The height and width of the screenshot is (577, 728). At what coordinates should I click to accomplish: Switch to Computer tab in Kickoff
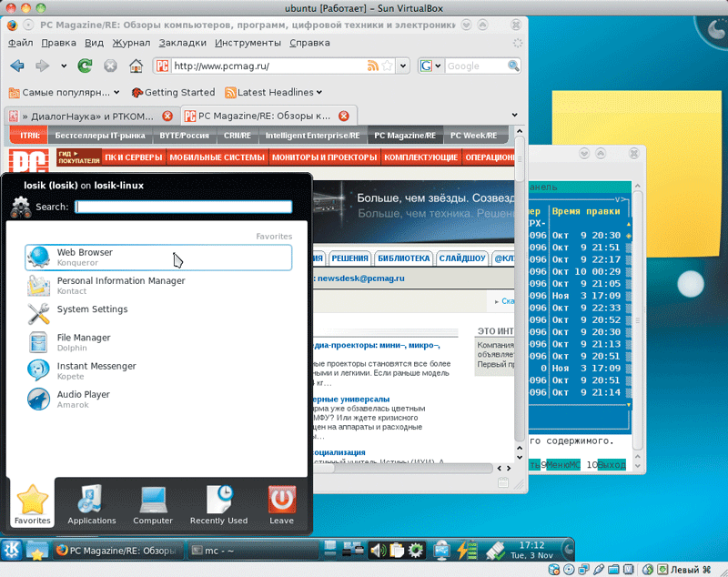coord(153,504)
